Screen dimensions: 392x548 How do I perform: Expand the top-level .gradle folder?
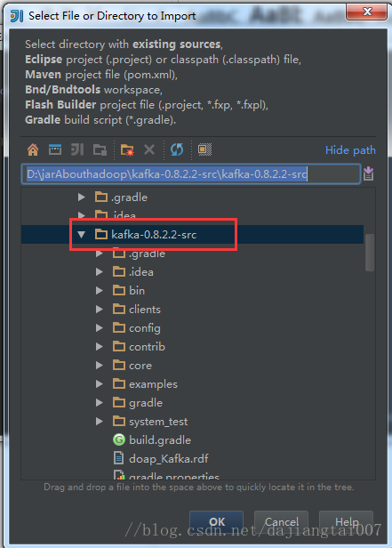pos(81,197)
